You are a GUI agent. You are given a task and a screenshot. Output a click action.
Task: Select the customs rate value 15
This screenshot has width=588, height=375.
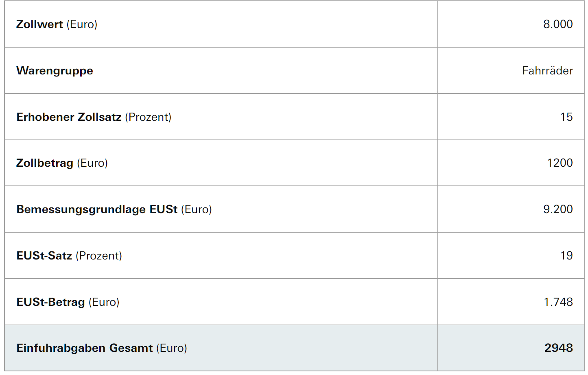[x=566, y=117]
